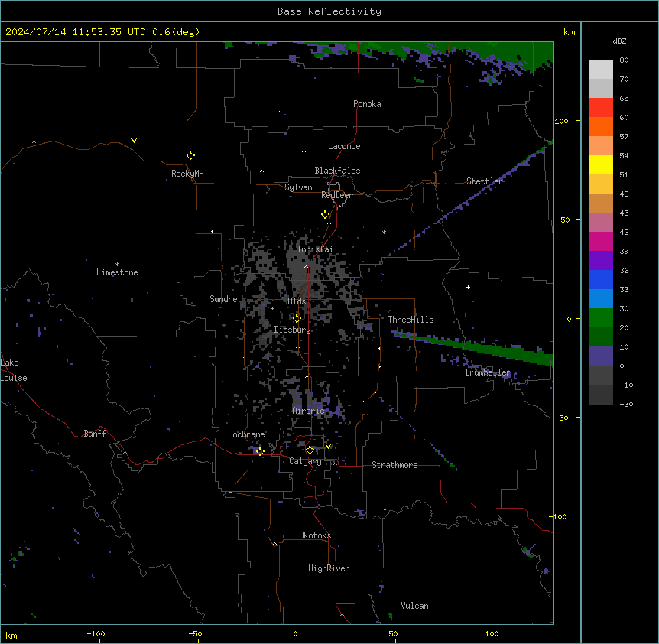659x644 pixels.
Task: Click the 100 tick on vertical axis
Action: point(561,121)
